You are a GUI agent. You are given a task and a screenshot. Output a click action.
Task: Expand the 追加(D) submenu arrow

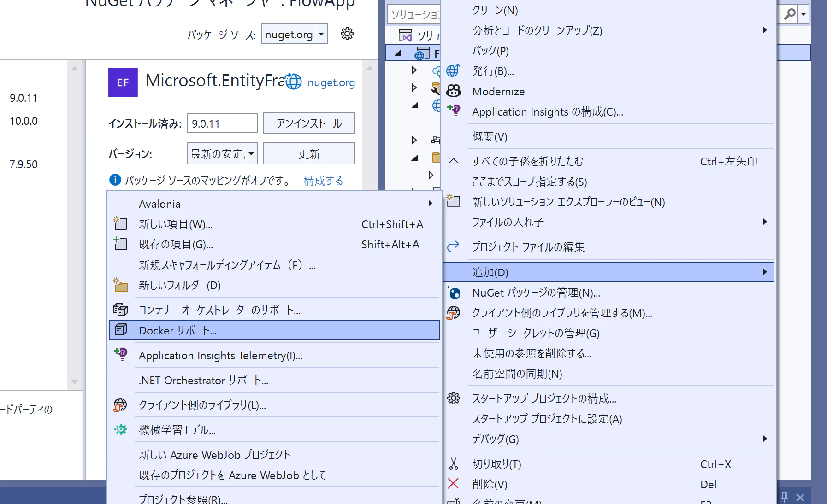[x=765, y=272]
